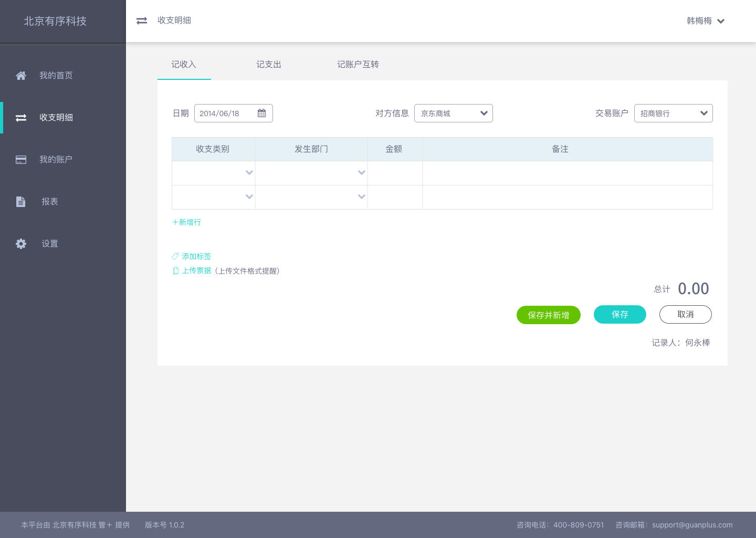
Task: Click the calendar icon in the date field
Action: pyautogui.click(x=261, y=112)
